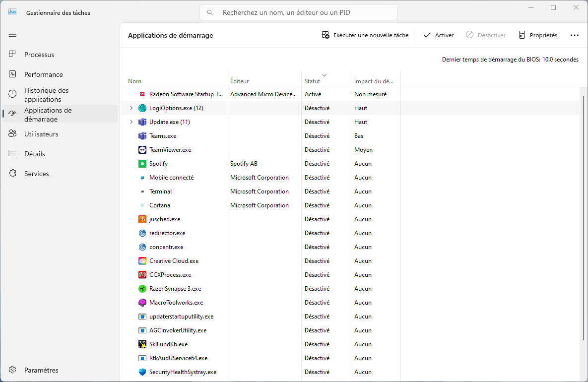
Task: Open the hamburger navigation menu
Action: 12,34
